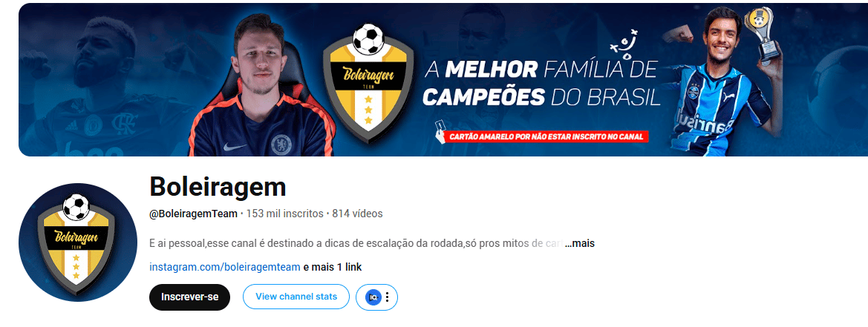
Task: Click the '814 vídeos' count
Action: click(x=357, y=214)
